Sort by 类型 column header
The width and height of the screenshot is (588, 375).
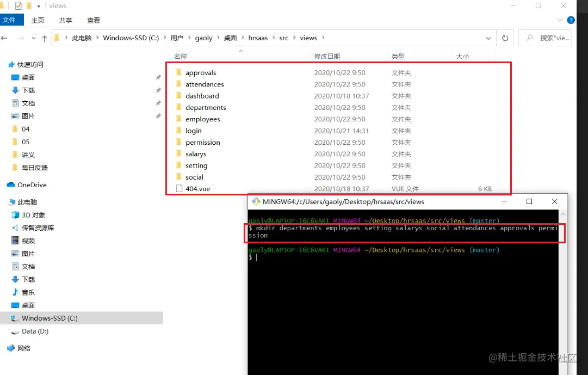[x=398, y=56]
